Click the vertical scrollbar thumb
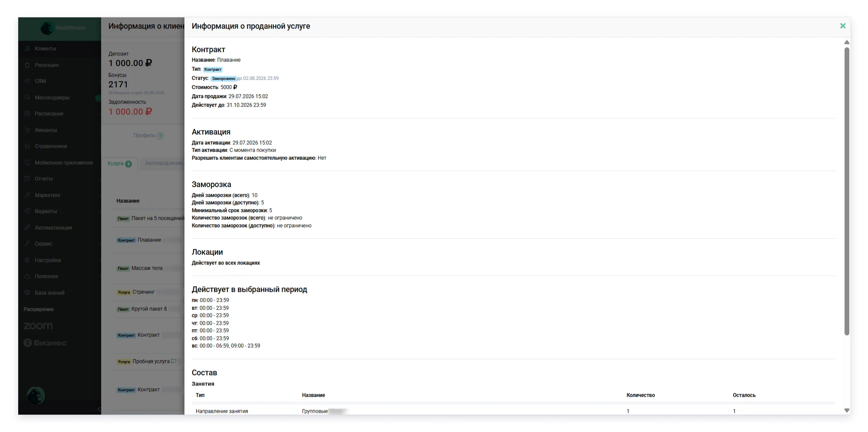 click(x=847, y=191)
